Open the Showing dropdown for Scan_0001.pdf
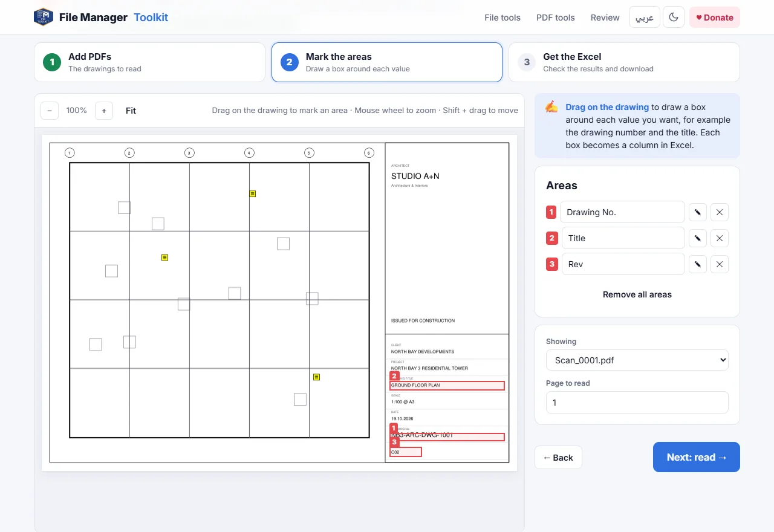Image resolution: width=774 pixels, height=532 pixels. point(637,360)
